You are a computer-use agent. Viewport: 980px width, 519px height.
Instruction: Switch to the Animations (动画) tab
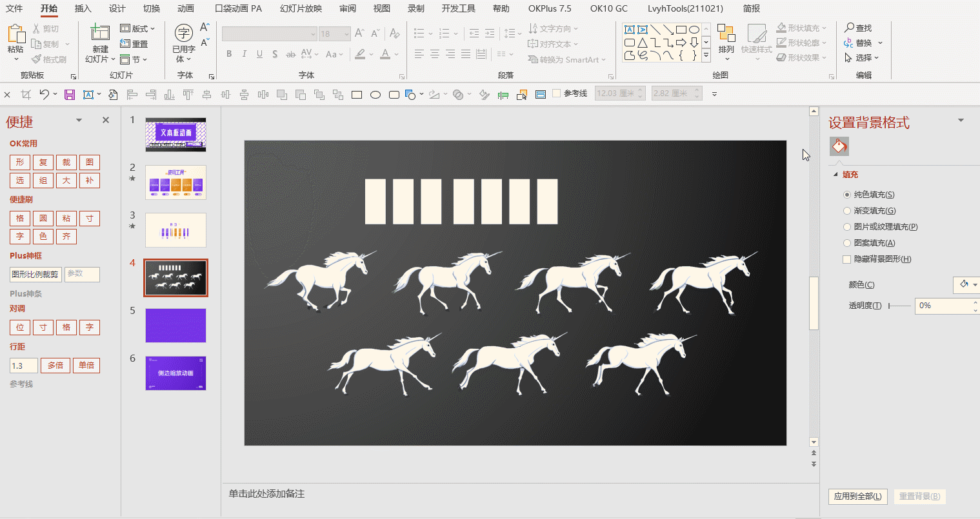pos(186,8)
